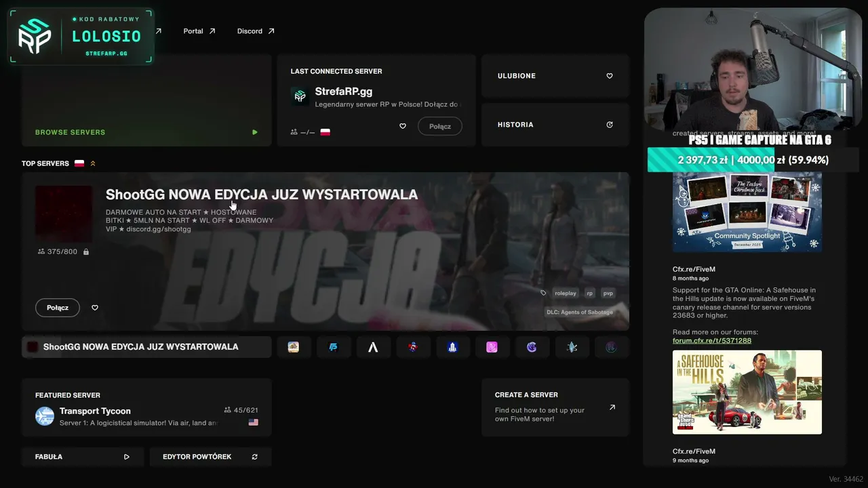Click the Create a Server arrow icon
Image resolution: width=868 pixels, height=488 pixels.
(x=612, y=407)
